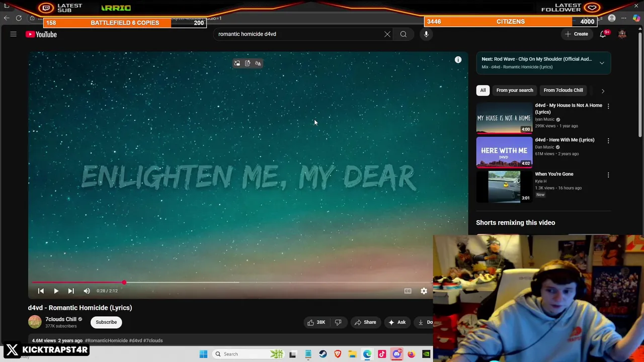Toggle closed captions on the player
This screenshot has height=362, width=644.
coord(408,291)
